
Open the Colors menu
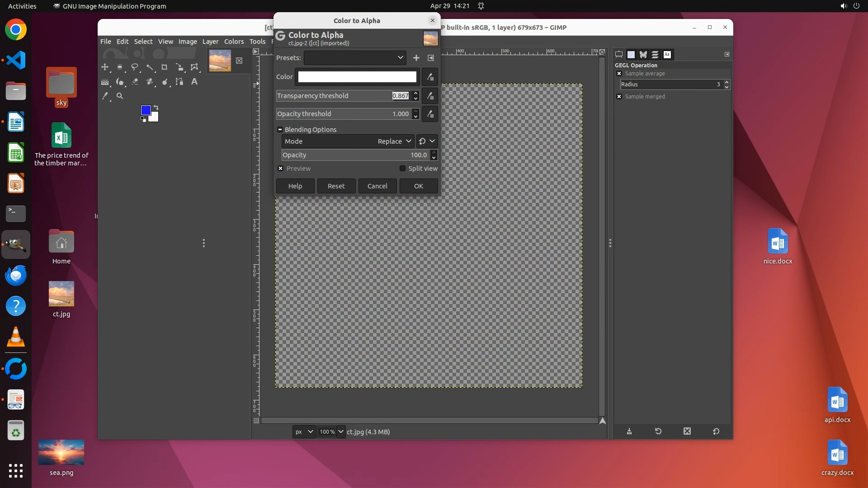click(x=234, y=42)
